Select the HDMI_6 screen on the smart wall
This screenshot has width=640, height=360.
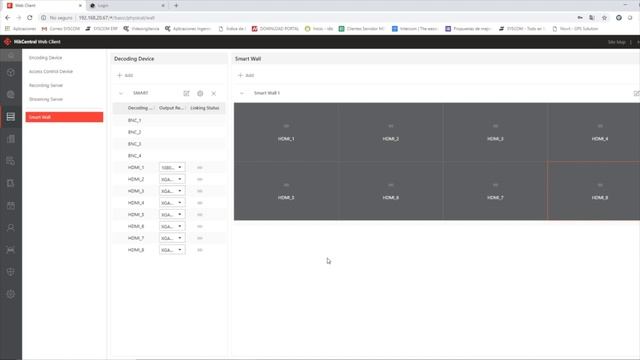click(391, 191)
